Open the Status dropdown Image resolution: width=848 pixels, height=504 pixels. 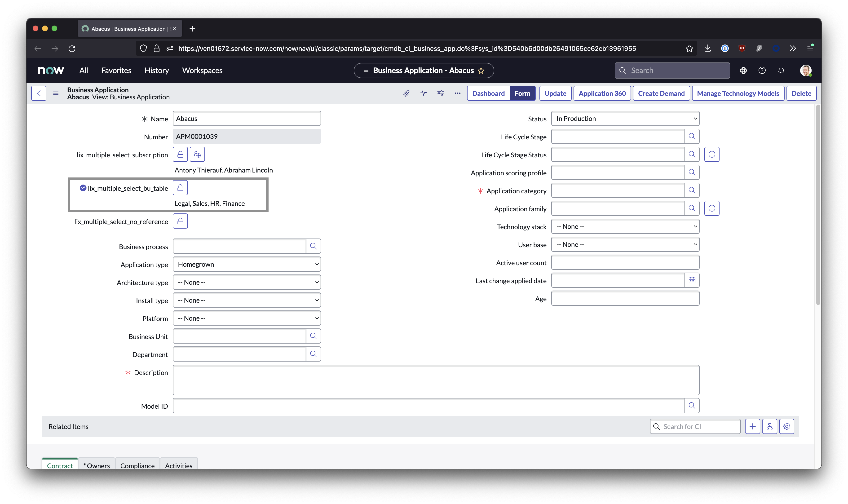tap(625, 119)
